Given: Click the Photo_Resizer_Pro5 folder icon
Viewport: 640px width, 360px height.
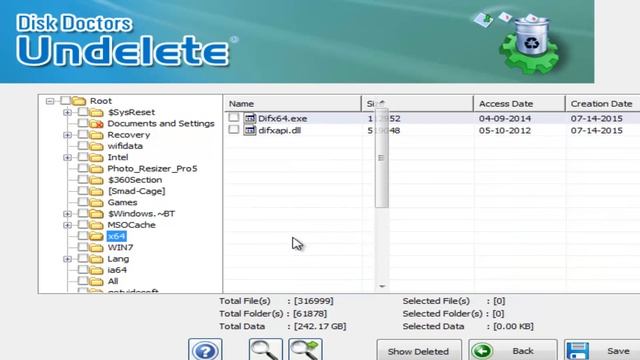Looking at the screenshot, I should point(97,169).
